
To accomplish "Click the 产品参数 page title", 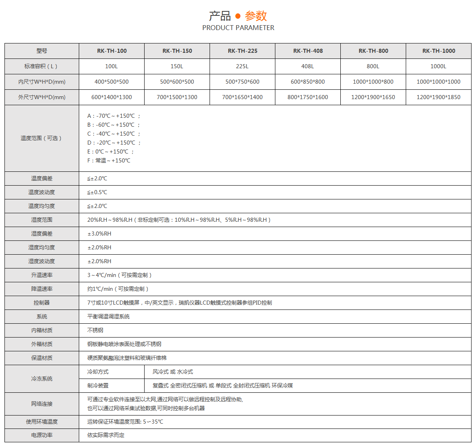I will point(238,15).
